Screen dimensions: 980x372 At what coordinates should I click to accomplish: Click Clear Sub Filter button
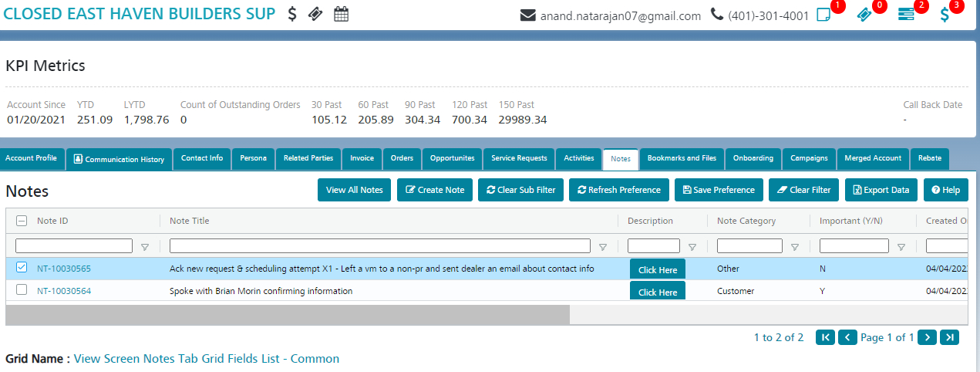[x=520, y=190]
